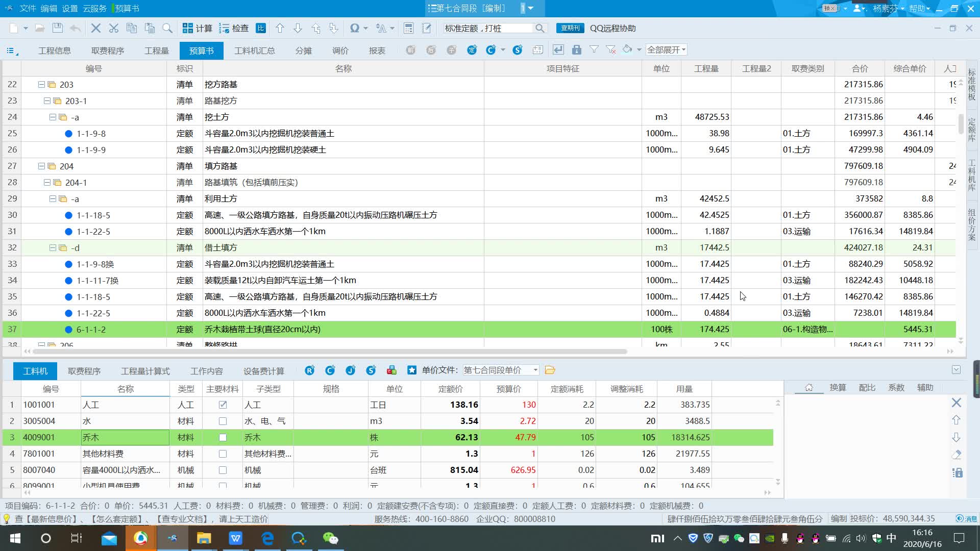The width and height of the screenshot is (980, 551).
Task: Click the filter funnel icon
Action: pos(594,49)
